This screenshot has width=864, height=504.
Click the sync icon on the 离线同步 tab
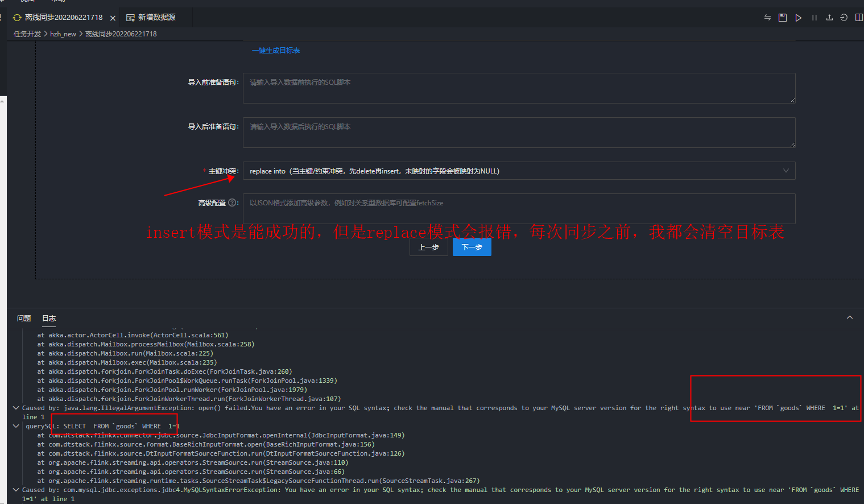click(x=16, y=17)
